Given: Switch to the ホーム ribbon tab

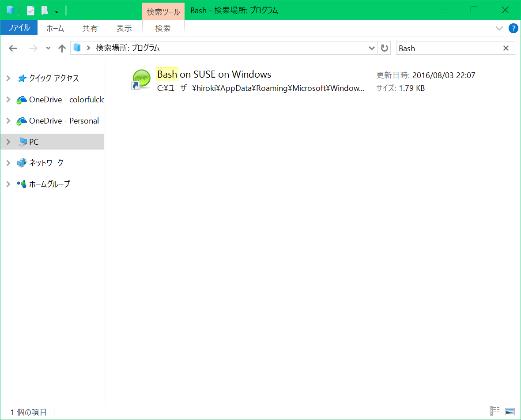Looking at the screenshot, I should pos(55,29).
